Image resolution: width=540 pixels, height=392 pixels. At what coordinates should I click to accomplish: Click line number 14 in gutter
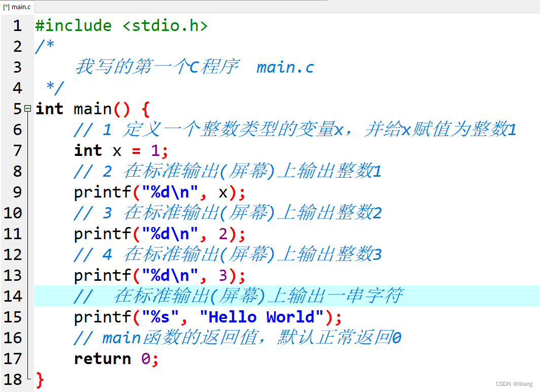[13, 296]
